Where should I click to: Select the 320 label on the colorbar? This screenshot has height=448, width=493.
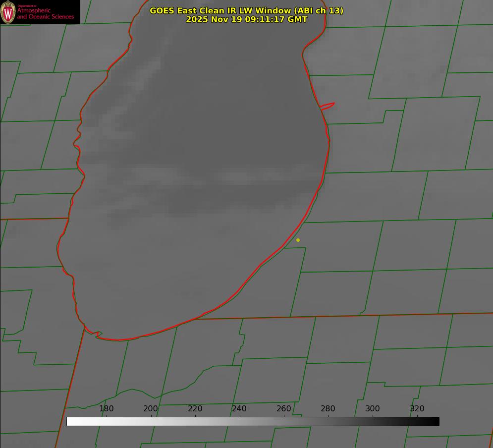[417, 408]
